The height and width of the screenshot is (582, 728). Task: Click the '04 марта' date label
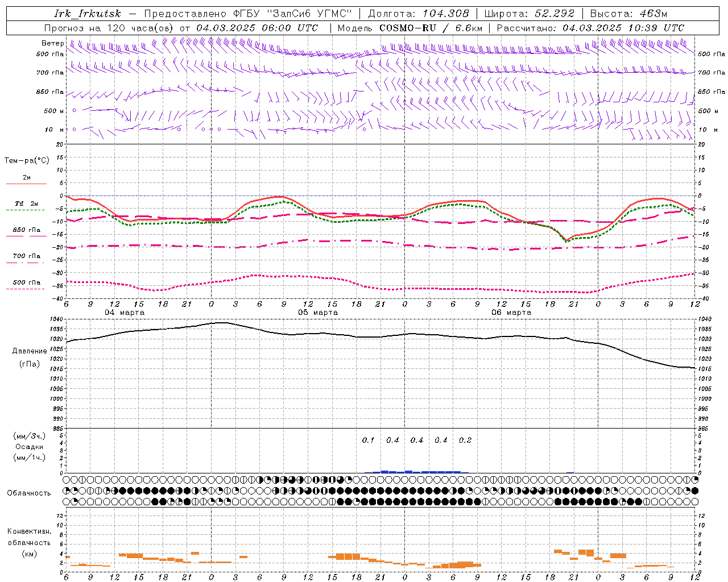pos(125,313)
